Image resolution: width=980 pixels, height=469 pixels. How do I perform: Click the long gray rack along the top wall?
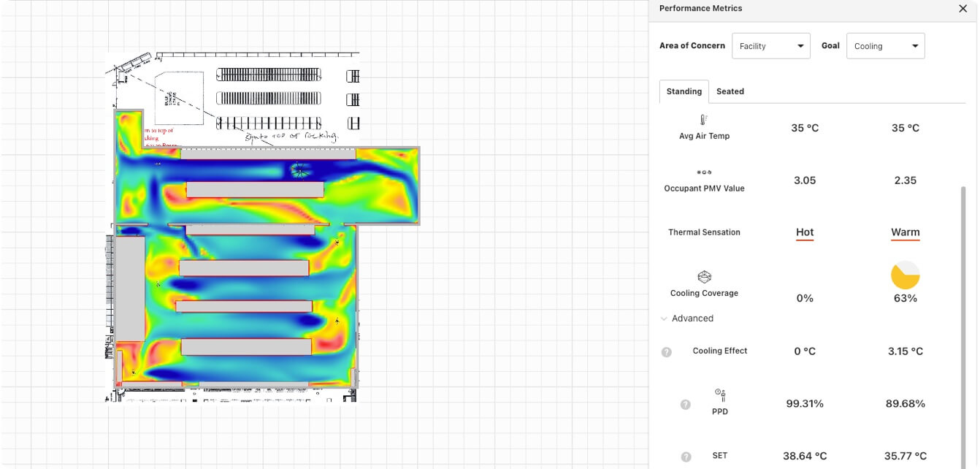(267, 154)
